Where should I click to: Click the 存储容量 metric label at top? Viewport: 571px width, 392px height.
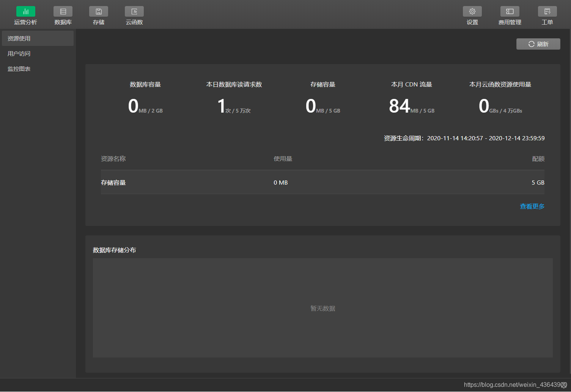[323, 85]
